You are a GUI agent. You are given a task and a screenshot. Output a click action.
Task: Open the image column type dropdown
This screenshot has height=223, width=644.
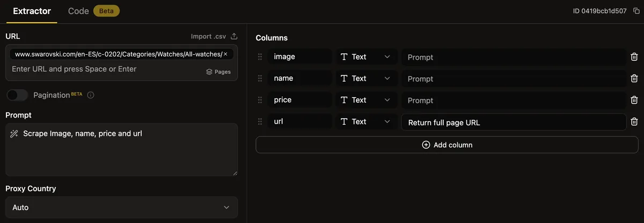367,57
